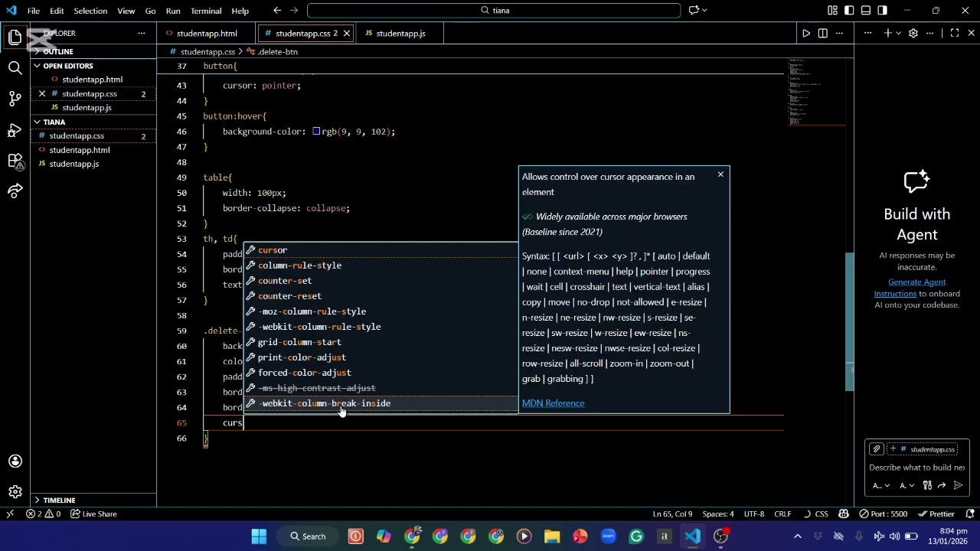980x551 pixels.
Task: Close studentapp.css in Open Editors
Action: coord(42,93)
